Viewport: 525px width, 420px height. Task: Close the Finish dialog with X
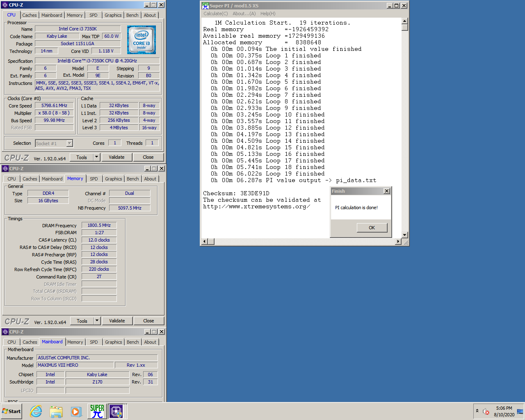point(386,191)
